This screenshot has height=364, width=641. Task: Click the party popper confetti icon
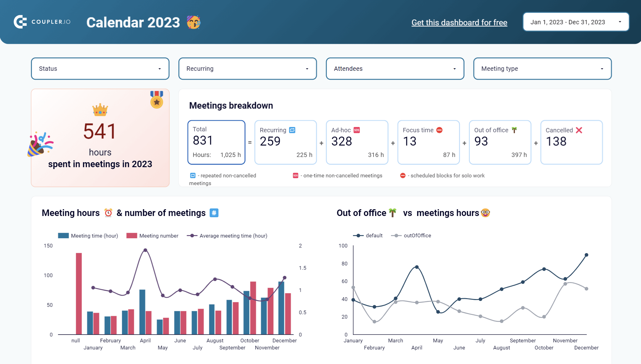tap(40, 144)
